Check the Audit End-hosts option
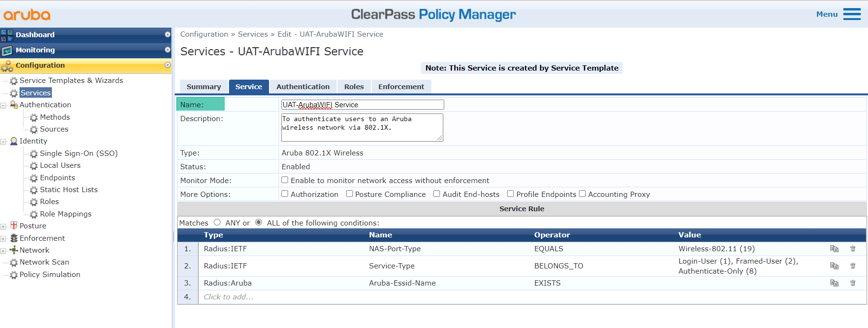The height and width of the screenshot is (328, 868). (x=437, y=194)
